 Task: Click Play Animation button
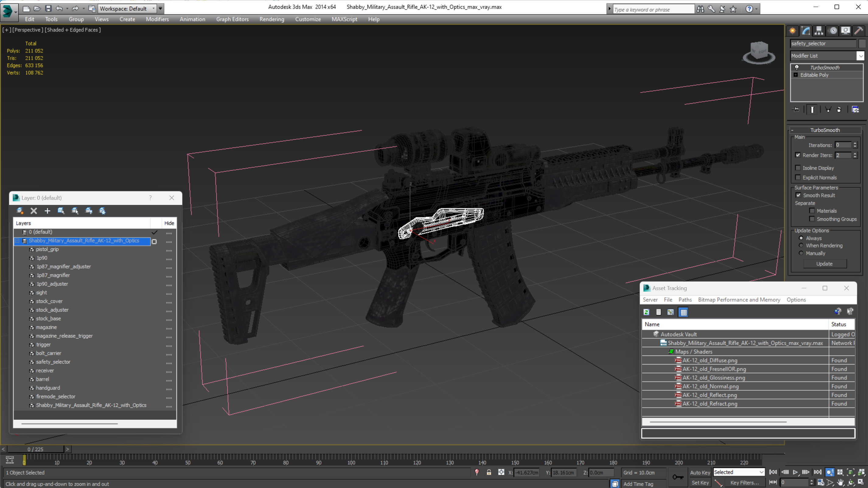pyautogui.click(x=795, y=472)
